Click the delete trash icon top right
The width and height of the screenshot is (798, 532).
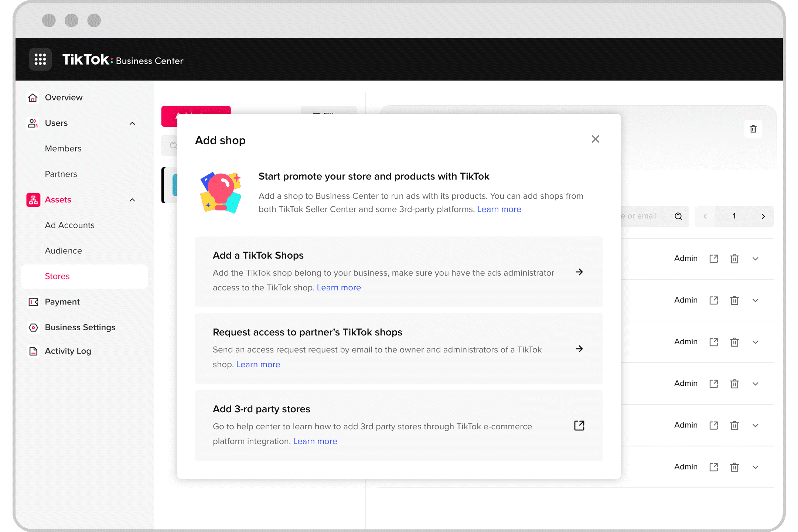(x=753, y=129)
